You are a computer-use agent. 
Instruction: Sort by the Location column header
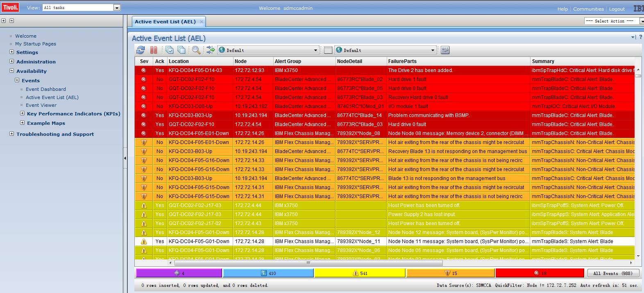[x=200, y=61]
